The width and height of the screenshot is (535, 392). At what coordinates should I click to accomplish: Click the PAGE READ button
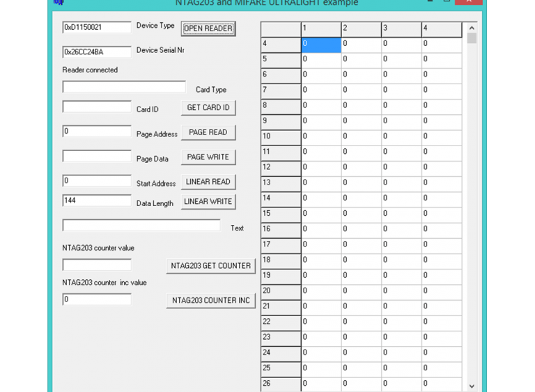click(x=208, y=132)
